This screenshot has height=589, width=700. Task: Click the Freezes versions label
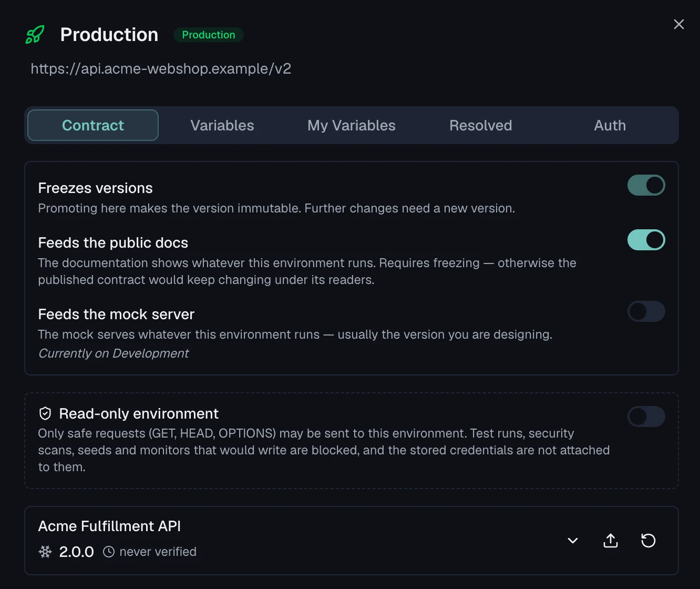[96, 188]
